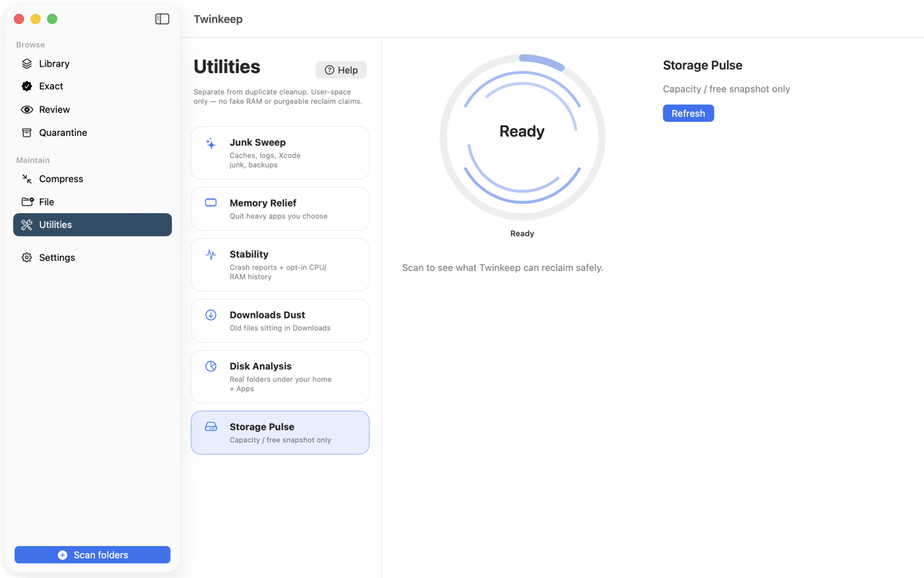The width and height of the screenshot is (924, 578).
Task: Open Settings from the sidebar
Action: (92, 257)
